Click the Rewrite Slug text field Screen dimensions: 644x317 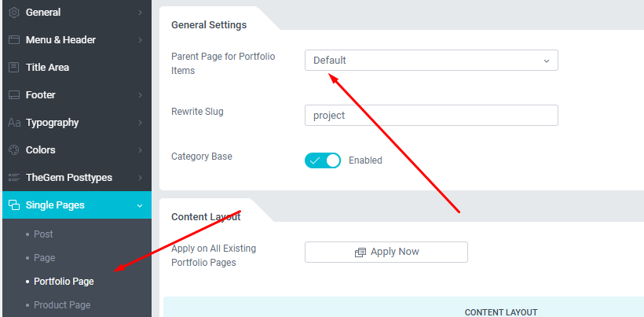pos(431,116)
